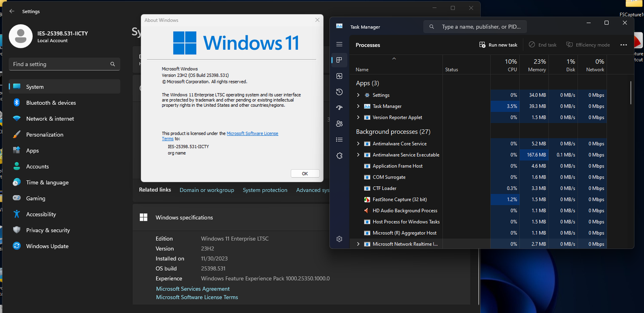Expand the Settings process row

pos(358,95)
